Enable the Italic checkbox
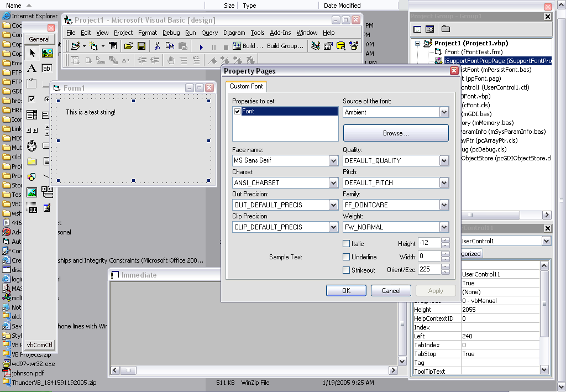 point(347,243)
